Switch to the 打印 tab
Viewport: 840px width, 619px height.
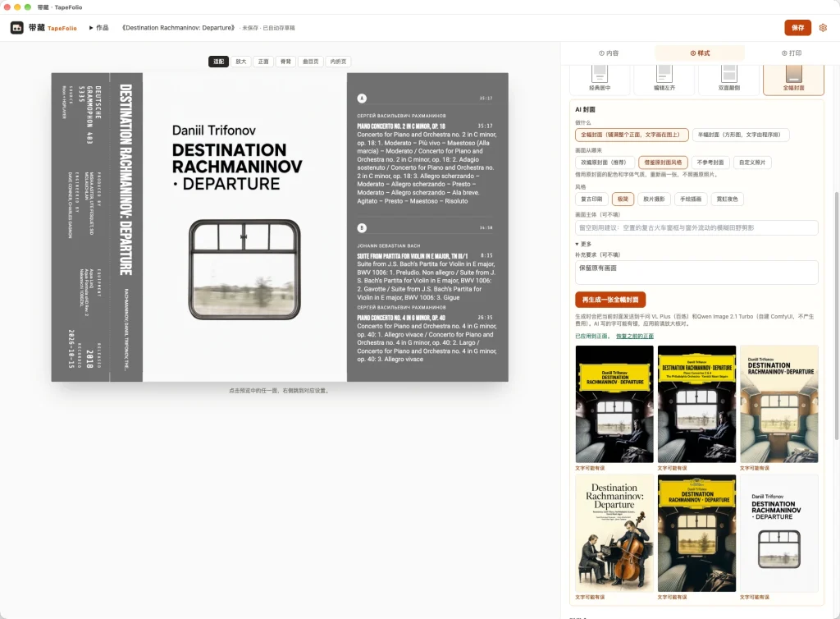point(792,53)
